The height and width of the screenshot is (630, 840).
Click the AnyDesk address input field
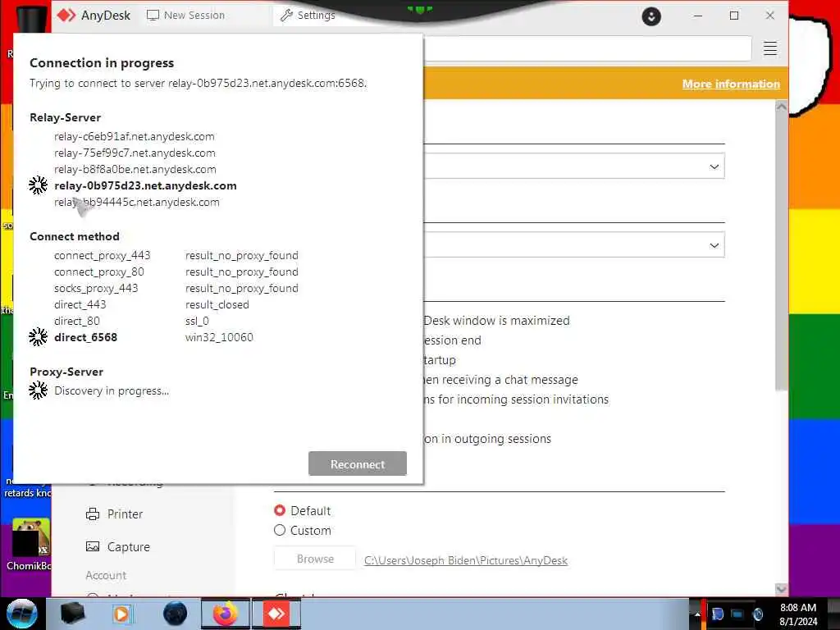click(x=587, y=48)
